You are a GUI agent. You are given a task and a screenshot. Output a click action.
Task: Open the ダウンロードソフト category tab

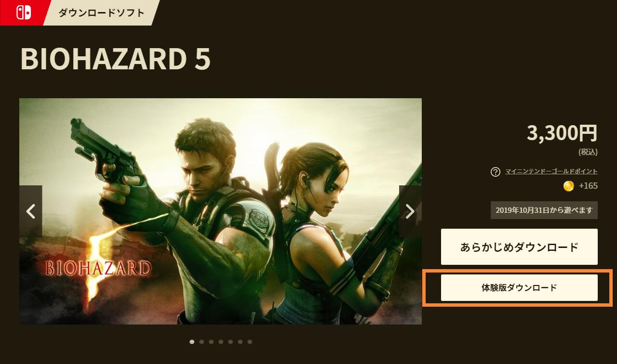(x=101, y=13)
